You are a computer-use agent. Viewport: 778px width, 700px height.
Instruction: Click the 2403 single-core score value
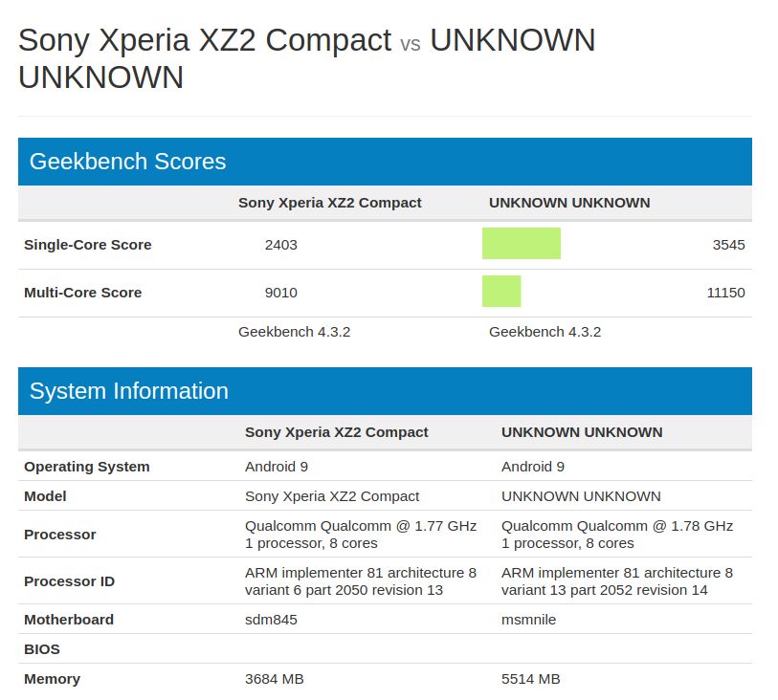coord(280,245)
